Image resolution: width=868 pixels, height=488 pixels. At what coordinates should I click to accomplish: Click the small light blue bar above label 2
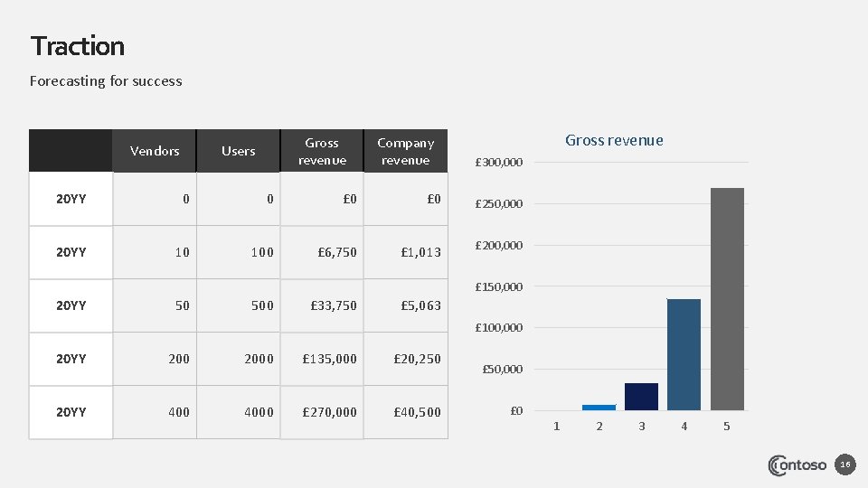[599, 407]
